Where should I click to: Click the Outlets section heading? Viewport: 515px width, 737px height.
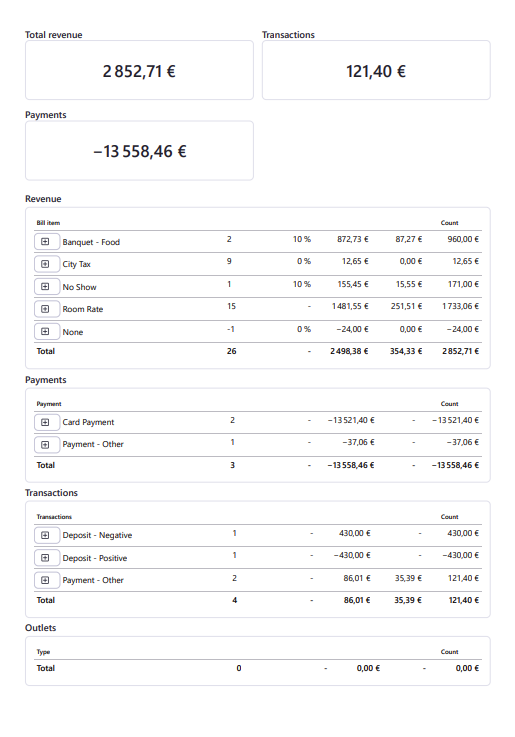tap(40, 628)
